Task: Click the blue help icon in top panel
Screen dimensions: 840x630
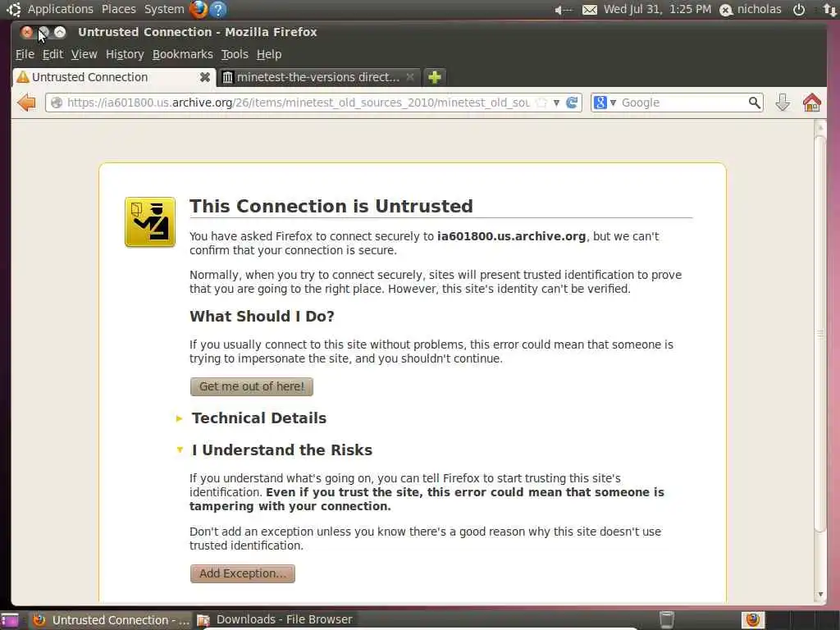Action: point(218,9)
